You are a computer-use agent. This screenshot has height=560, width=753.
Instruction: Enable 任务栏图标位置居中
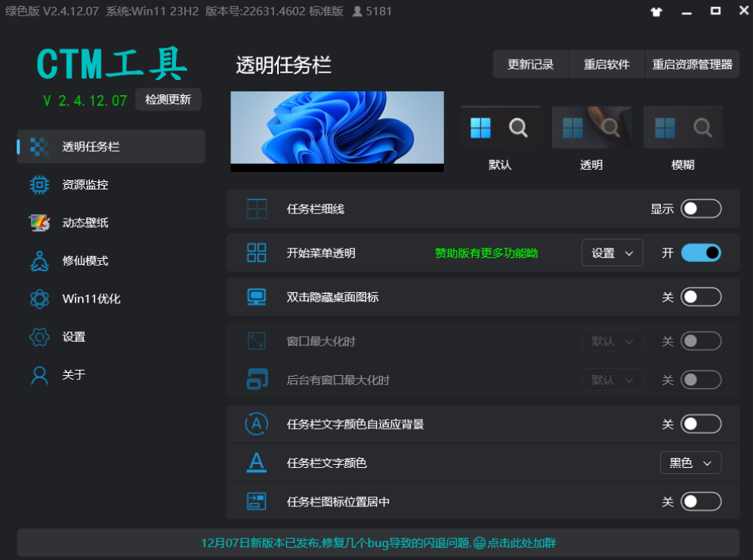coord(701,500)
